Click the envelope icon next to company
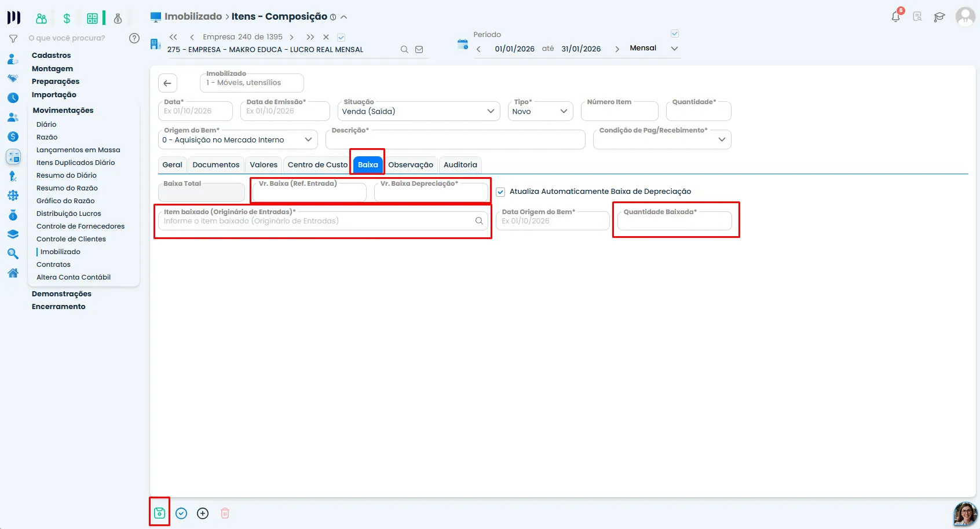 click(x=419, y=50)
